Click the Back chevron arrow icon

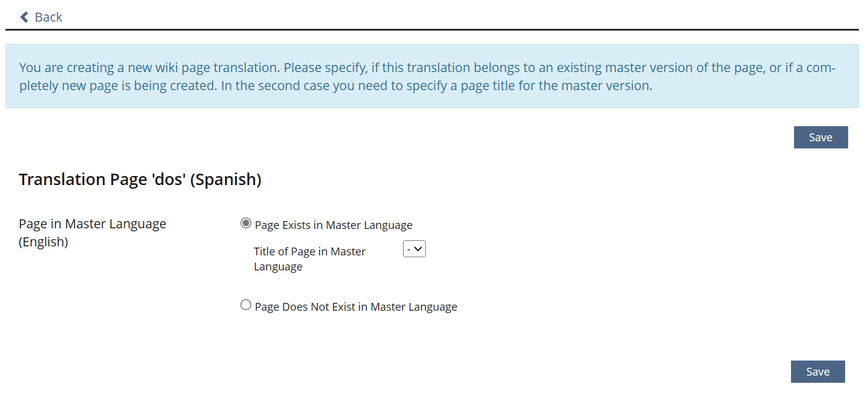[x=24, y=17]
